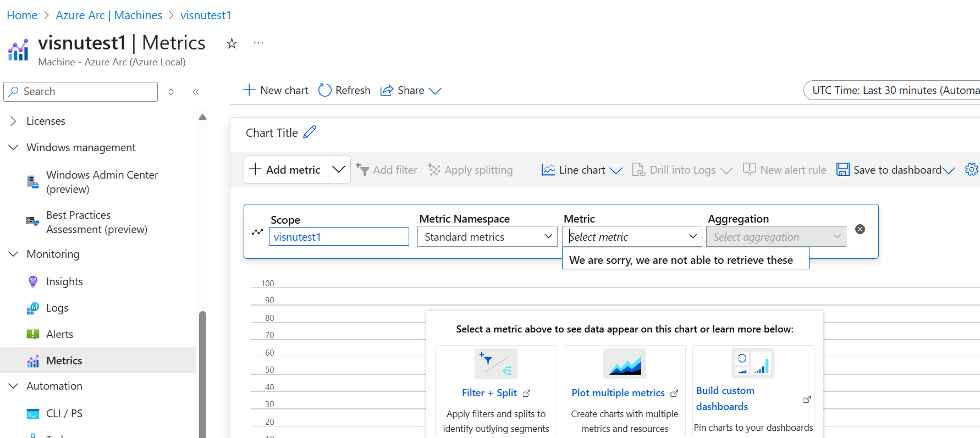Open chart settings gear icon
Image resolution: width=980 pixels, height=438 pixels.
click(x=972, y=169)
